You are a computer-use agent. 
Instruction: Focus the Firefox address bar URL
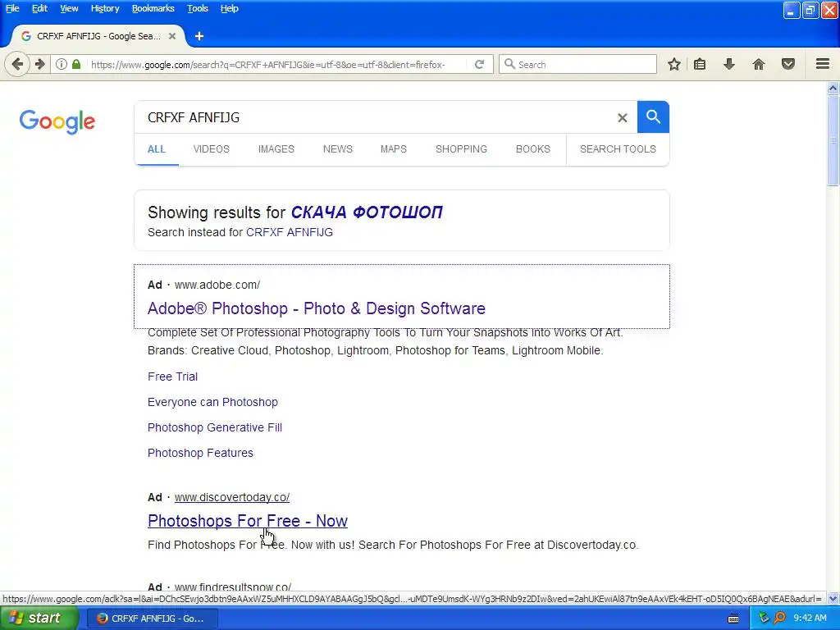tap(268, 65)
